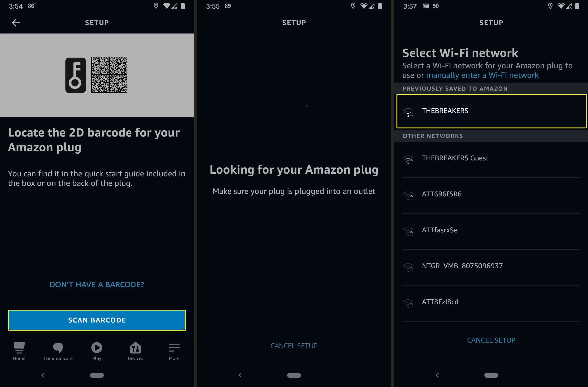Click the back arrow on Setup screen
Viewport: 588px width, 387px height.
click(x=16, y=23)
